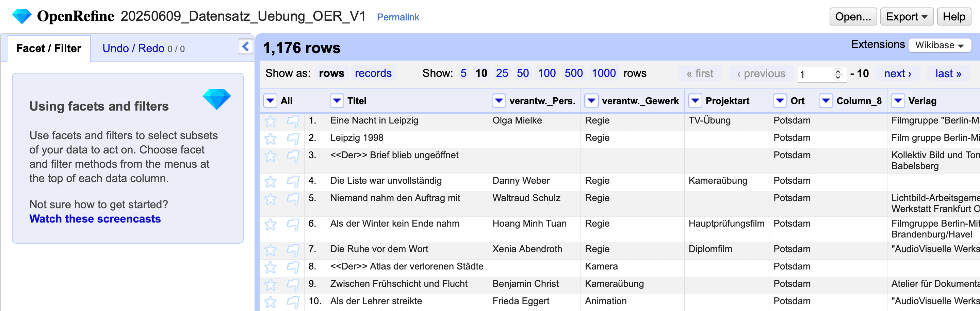Open the Column_8 dropdown menu
Image resolution: width=980 pixels, height=311 pixels.
click(826, 101)
